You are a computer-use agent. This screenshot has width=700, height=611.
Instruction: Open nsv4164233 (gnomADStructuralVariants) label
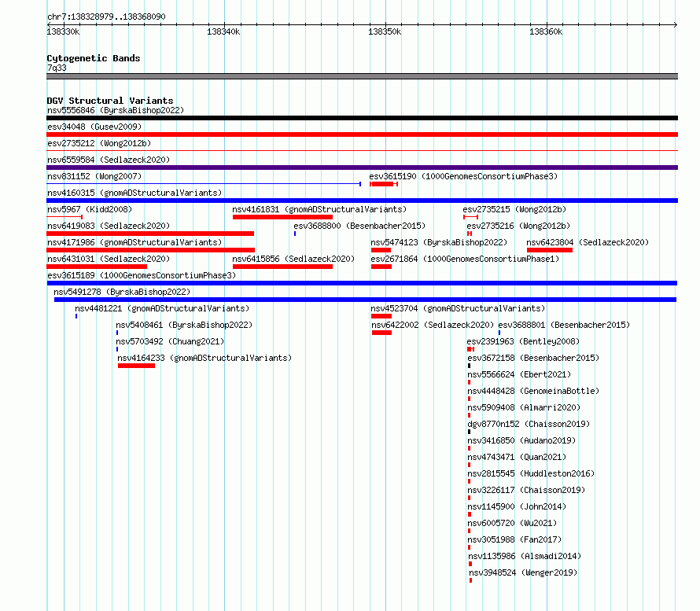204,358
